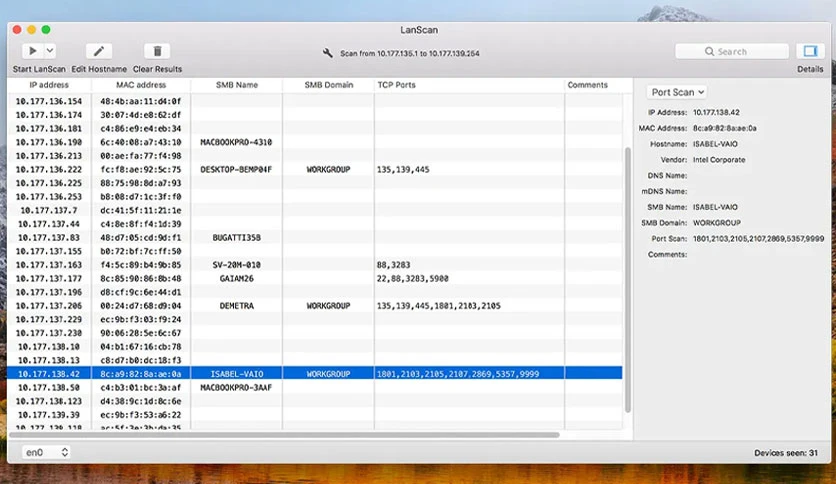Select the row with IP 10.177.137.238
Image resolution: width=836 pixels, height=484 pixels.
(315, 333)
